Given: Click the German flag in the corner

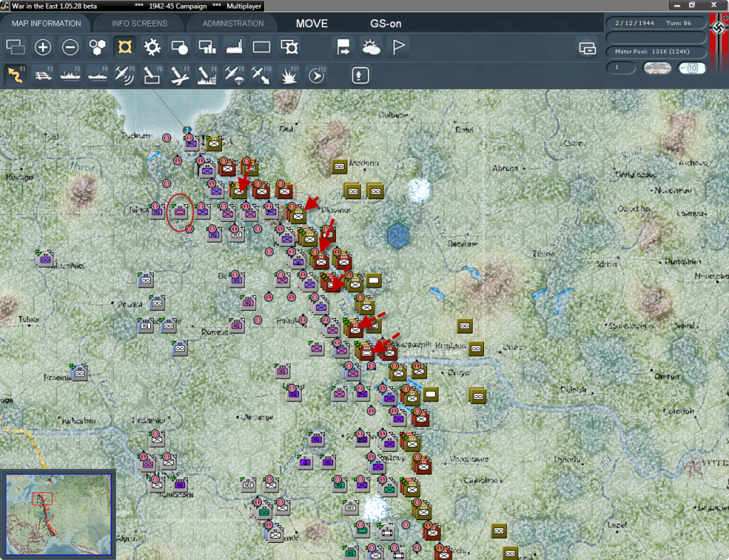Looking at the screenshot, I should click(719, 36).
